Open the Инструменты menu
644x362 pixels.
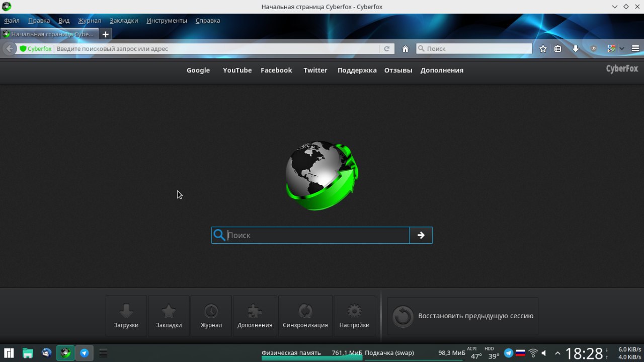point(167,21)
